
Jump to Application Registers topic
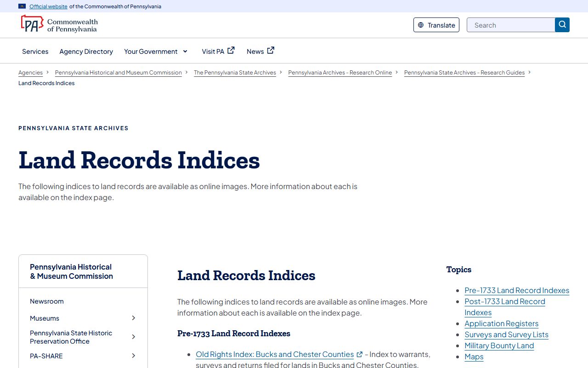click(x=502, y=323)
